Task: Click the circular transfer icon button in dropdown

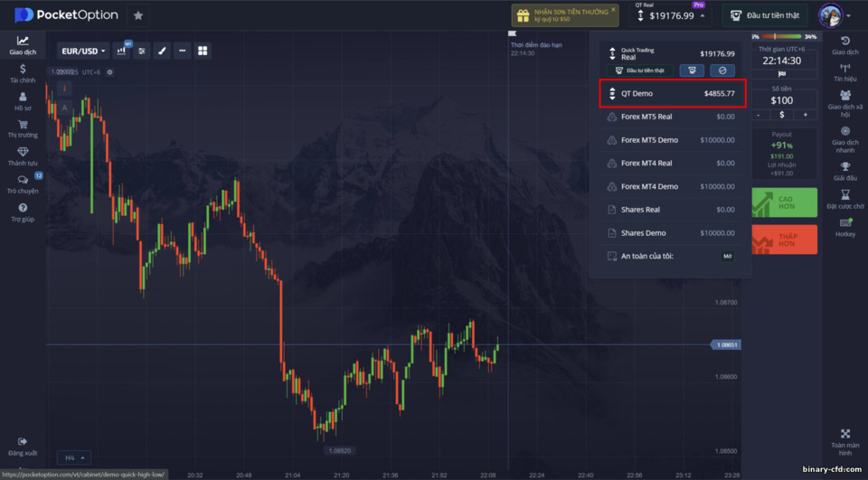Action: pyautogui.click(x=722, y=71)
